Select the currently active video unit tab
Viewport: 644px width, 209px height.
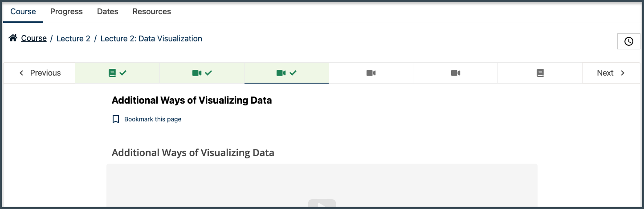[x=286, y=73]
